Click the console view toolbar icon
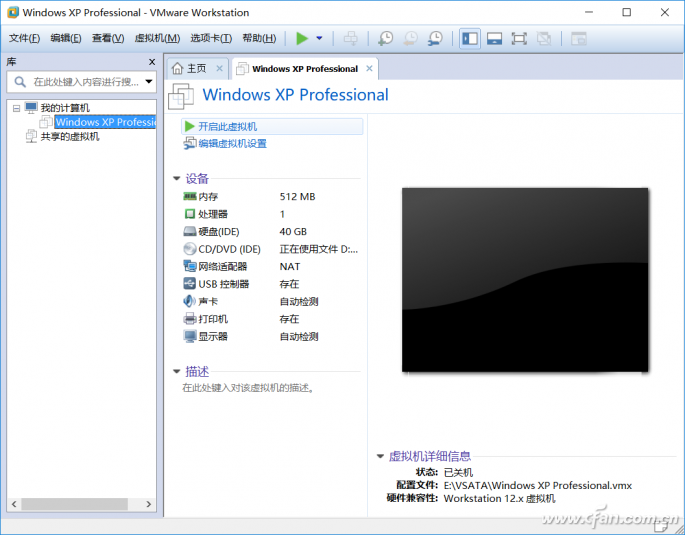The height and width of the screenshot is (535, 685). tap(578, 38)
